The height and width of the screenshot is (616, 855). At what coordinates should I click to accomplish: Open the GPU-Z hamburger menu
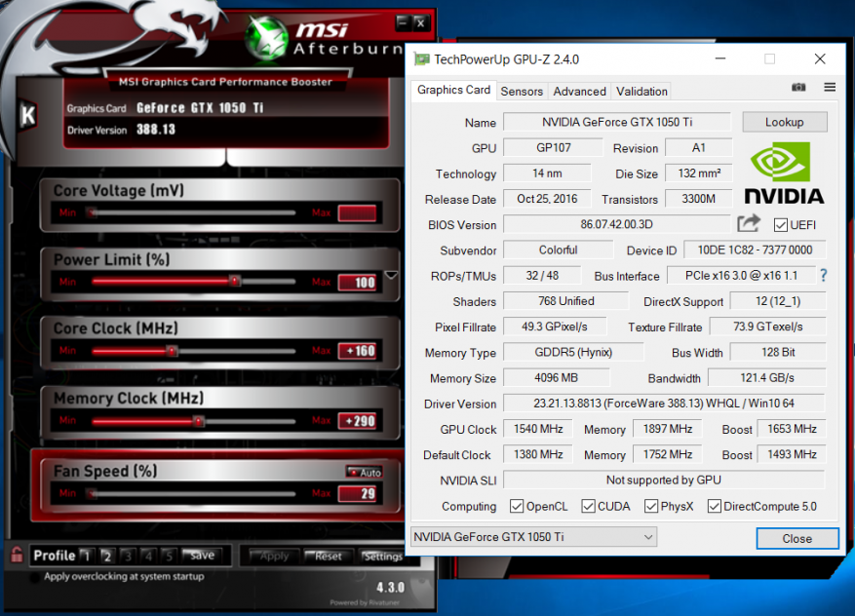[x=830, y=87]
